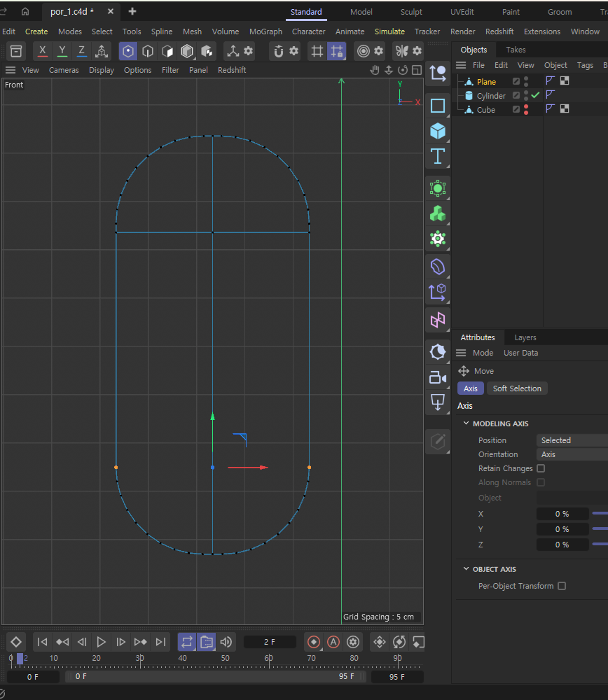Image resolution: width=608 pixels, height=700 pixels.
Task: Toggle Plane visibility dots
Action: click(526, 81)
